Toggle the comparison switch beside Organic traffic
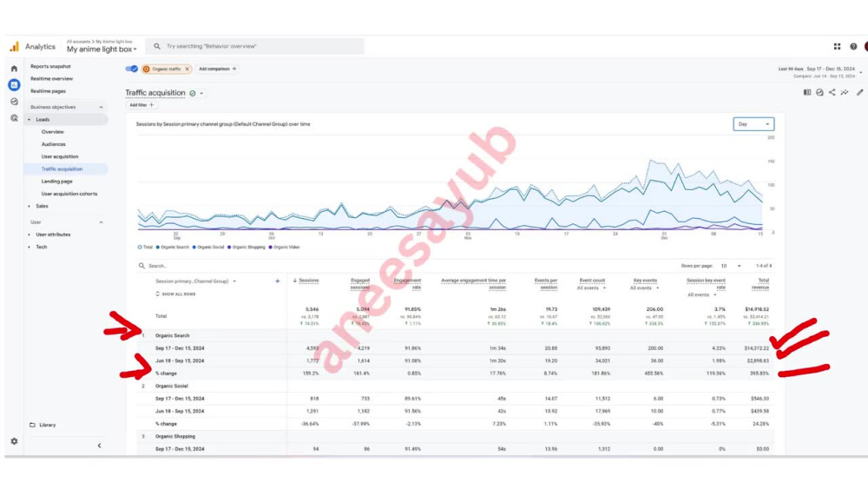Image resolution: width=868 pixels, height=489 pixels. coord(132,69)
